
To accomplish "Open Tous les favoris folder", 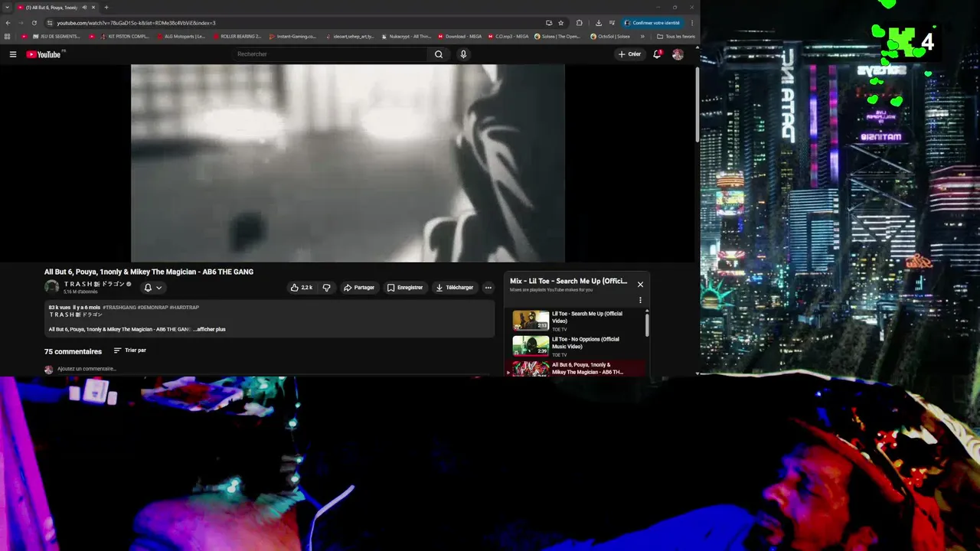I will tap(676, 36).
